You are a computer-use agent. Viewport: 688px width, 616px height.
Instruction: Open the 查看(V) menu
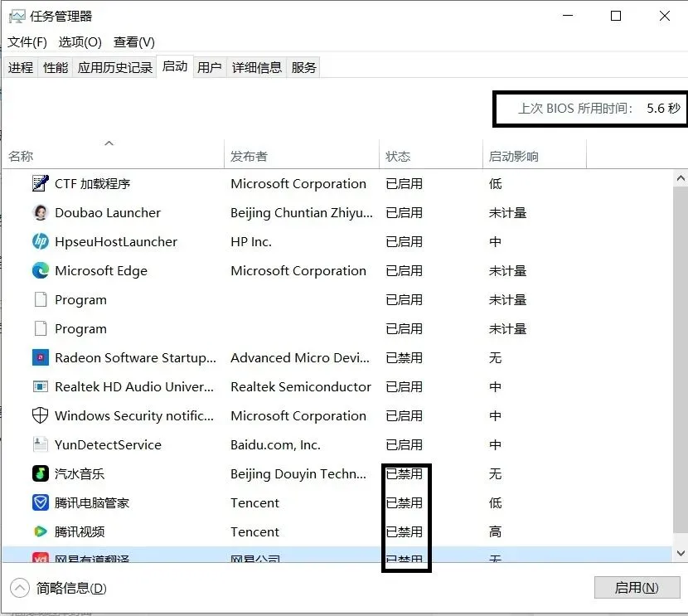click(133, 42)
